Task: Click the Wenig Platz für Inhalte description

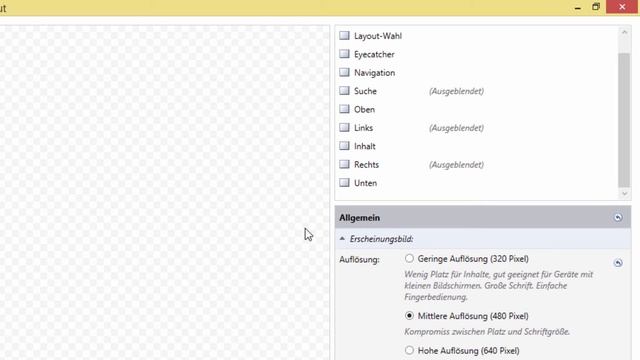Action: tap(499, 286)
